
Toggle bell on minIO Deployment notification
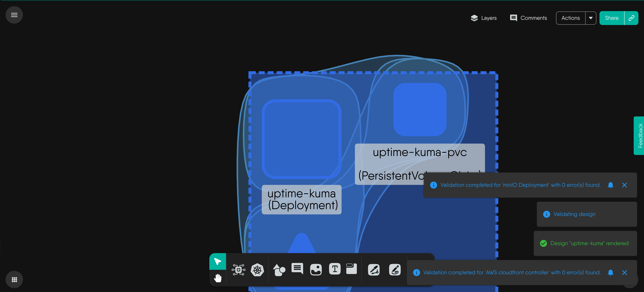[610, 185]
